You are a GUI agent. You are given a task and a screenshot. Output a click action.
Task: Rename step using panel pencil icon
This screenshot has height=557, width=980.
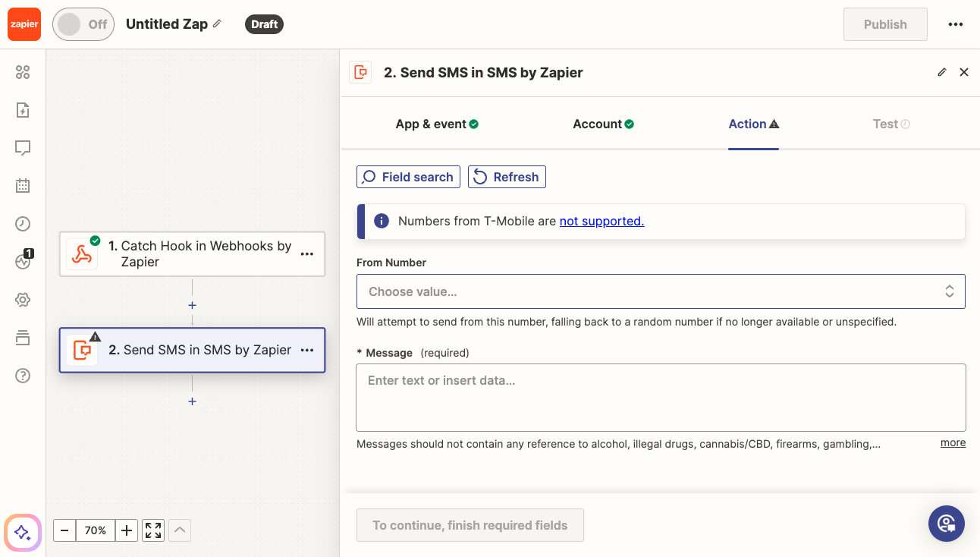942,72
